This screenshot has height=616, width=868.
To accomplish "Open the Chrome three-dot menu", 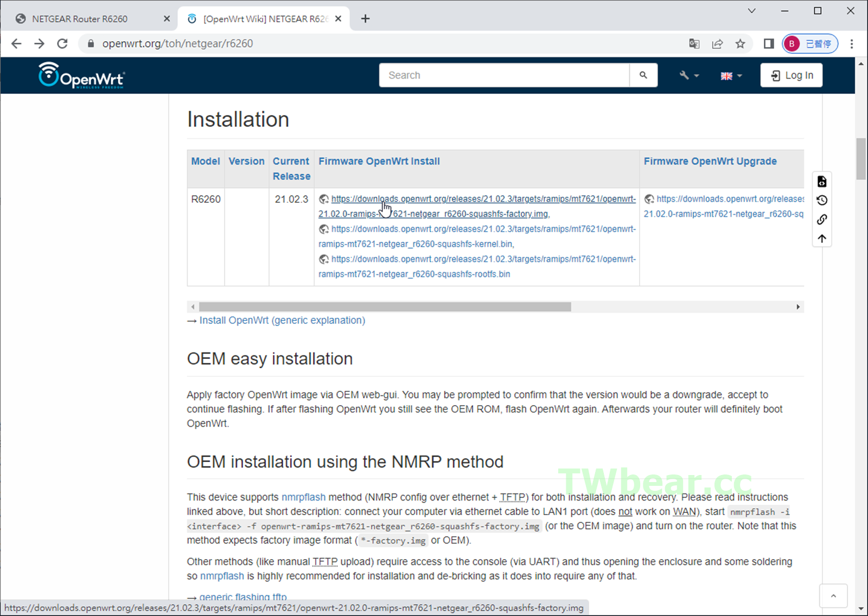I will (x=852, y=44).
